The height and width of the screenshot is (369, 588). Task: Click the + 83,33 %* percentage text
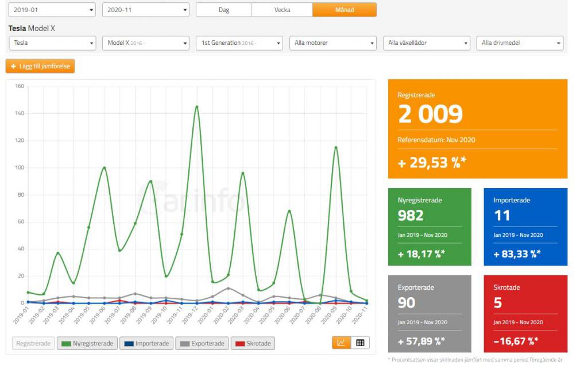pyautogui.click(x=517, y=254)
